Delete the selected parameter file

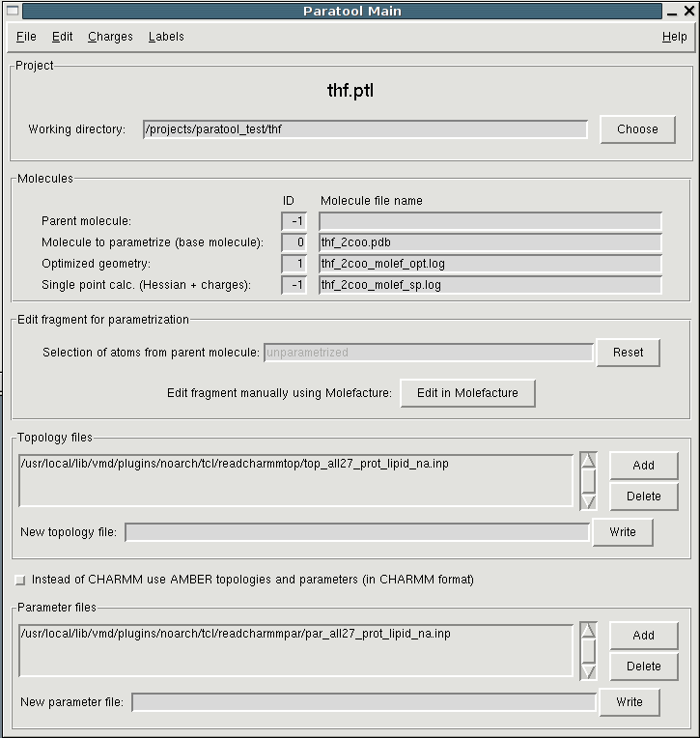tap(643, 667)
